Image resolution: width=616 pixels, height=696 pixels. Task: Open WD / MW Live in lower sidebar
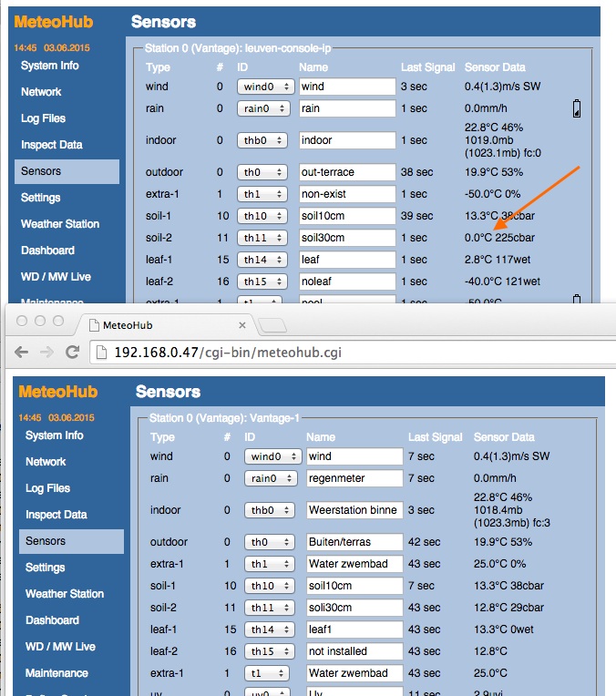click(x=60, y=647)
